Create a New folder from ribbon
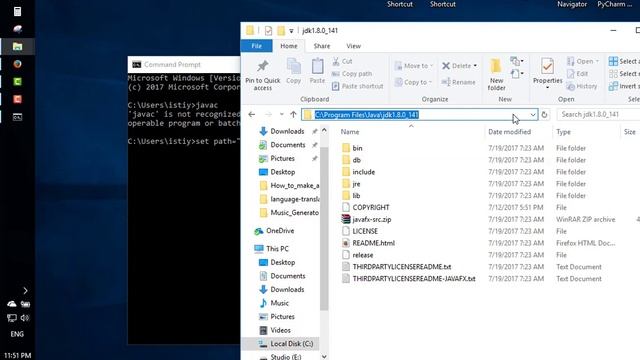Image resolution: width=640 pixels, height=360 pixels. point(496,75)
